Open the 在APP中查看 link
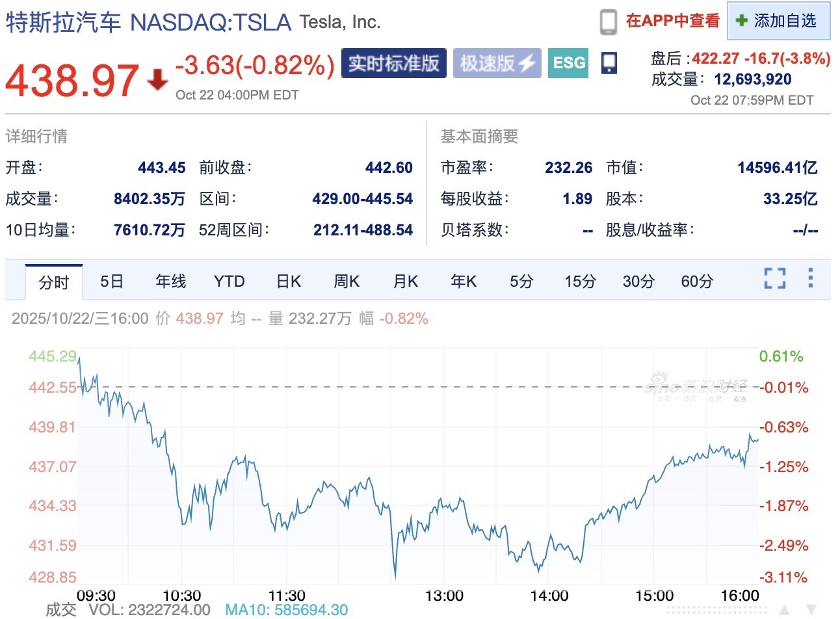 pyautogui.click(x=672, y=21)
